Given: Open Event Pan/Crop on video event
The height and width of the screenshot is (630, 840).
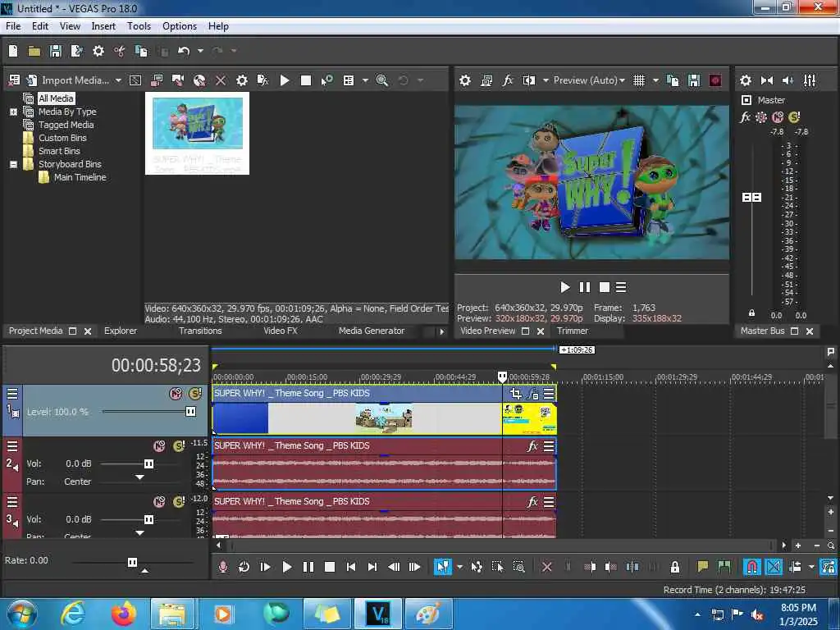Looking at the screenshot, I should tap(515, 395).
